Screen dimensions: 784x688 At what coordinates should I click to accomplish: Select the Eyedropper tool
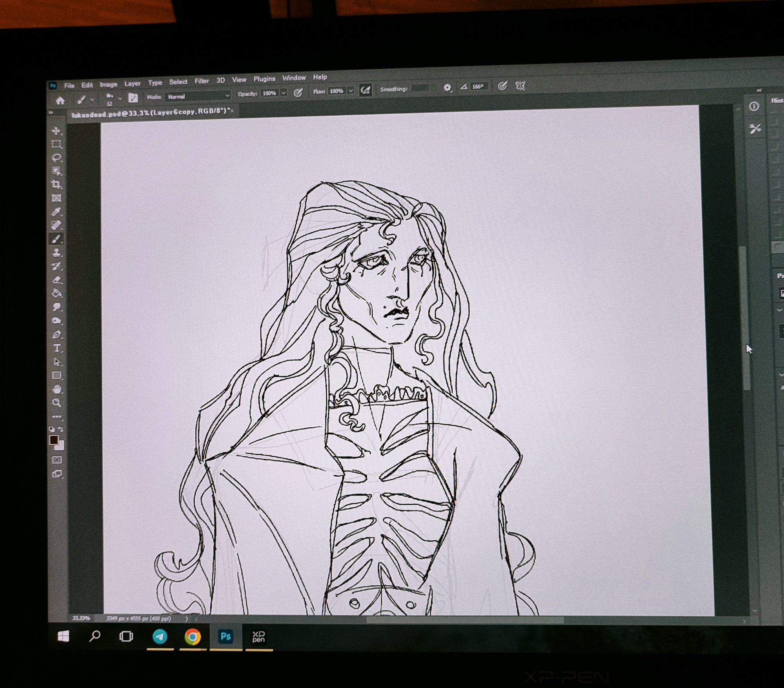pos(56,212)
